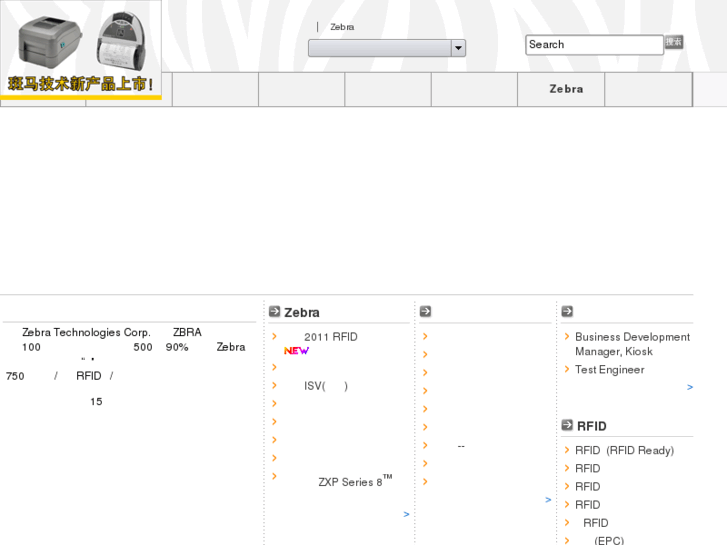727x545 pixels.
Task: Click arrow icon above Business Development Manager listing
Action: tap(567, 311)
